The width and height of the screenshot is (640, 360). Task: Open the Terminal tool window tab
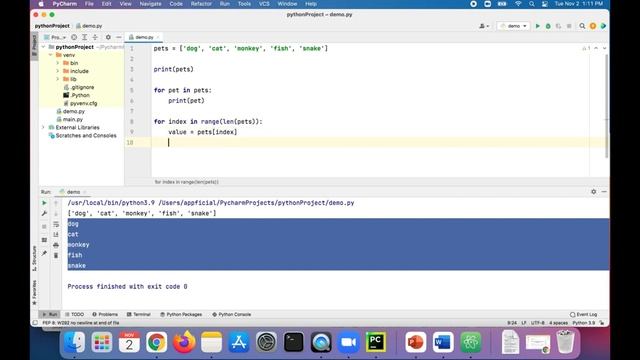tap(139, 314)
